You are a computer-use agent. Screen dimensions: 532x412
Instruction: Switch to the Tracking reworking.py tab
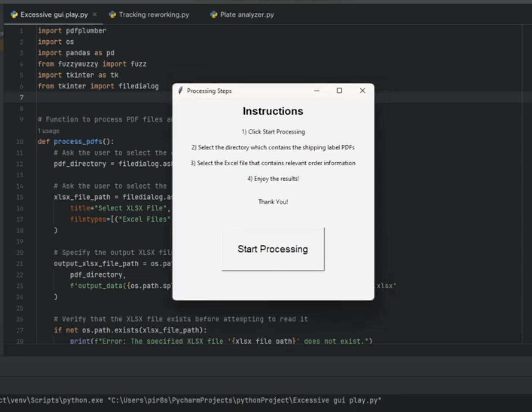coord(154,14)
